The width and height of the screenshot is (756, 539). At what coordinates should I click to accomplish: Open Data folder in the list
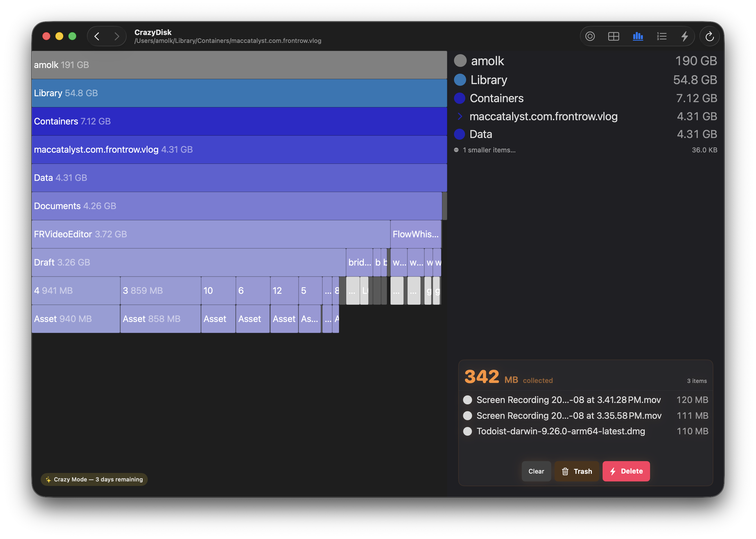[x=481, y=134]
